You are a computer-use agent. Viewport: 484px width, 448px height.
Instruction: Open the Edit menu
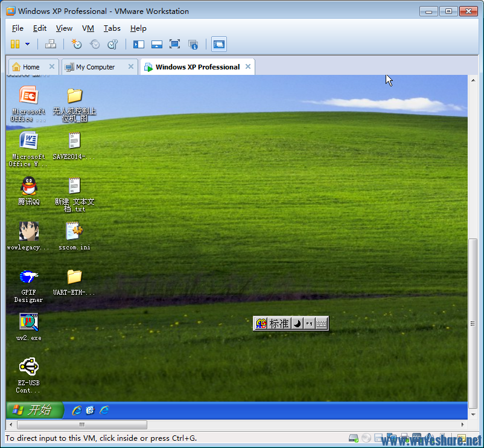[40, 28]
